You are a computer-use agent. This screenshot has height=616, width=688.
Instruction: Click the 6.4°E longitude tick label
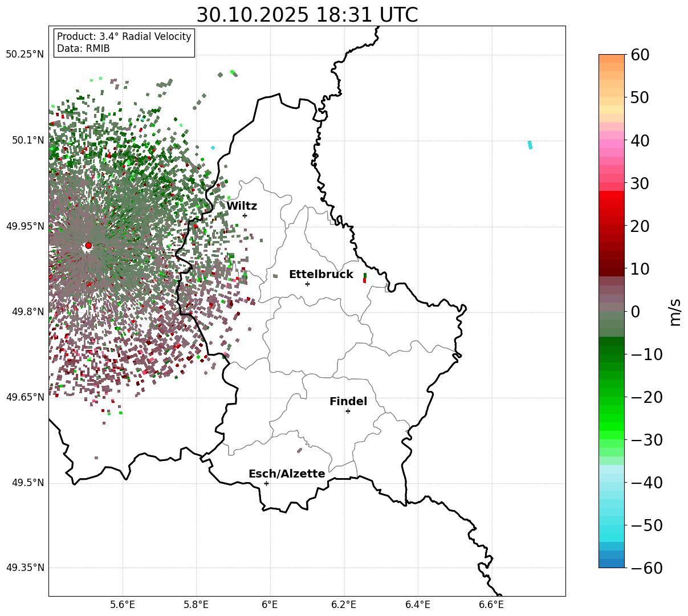click(x=417, y=605)
